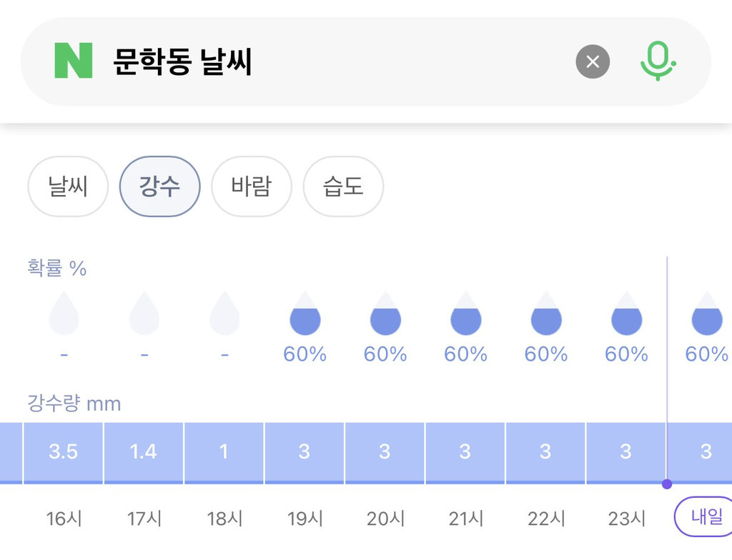Clear the search text with X icon
Image resolution: width=732 pixels, height=560 pixels.
coord(593,61)
